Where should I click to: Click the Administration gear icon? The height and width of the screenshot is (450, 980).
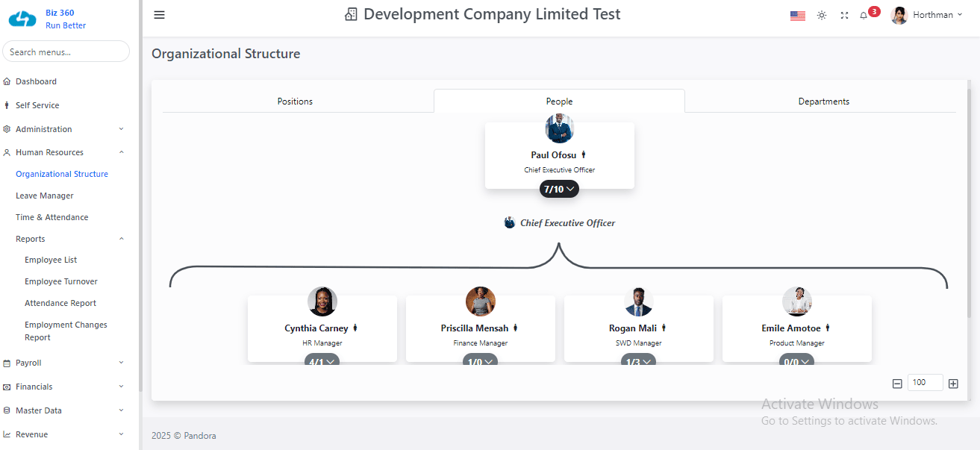(7, 129)
